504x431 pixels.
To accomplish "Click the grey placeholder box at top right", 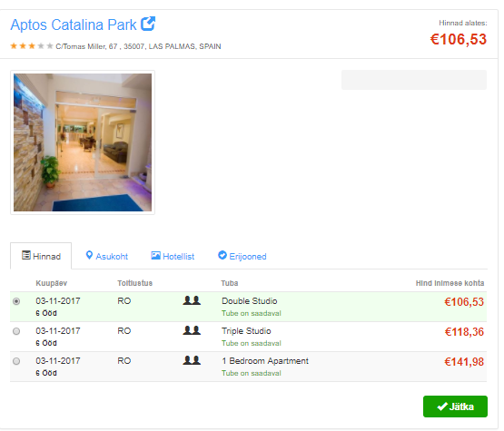I will point(414,80).
